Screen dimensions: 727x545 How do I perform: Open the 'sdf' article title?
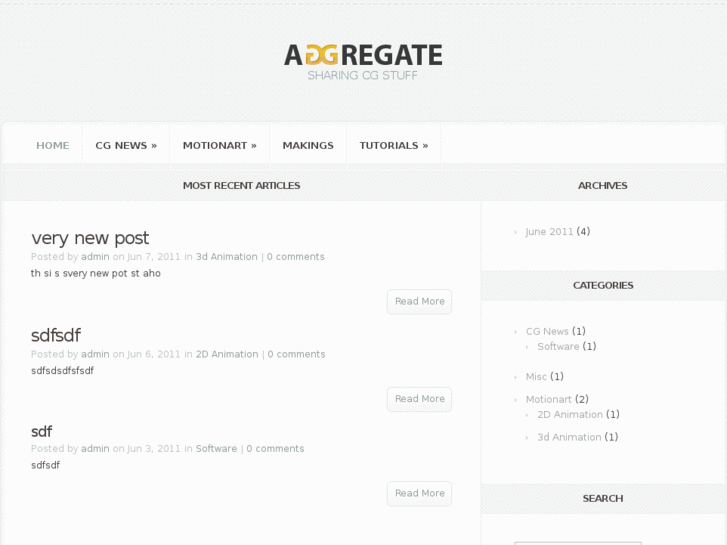coord(42,431)
